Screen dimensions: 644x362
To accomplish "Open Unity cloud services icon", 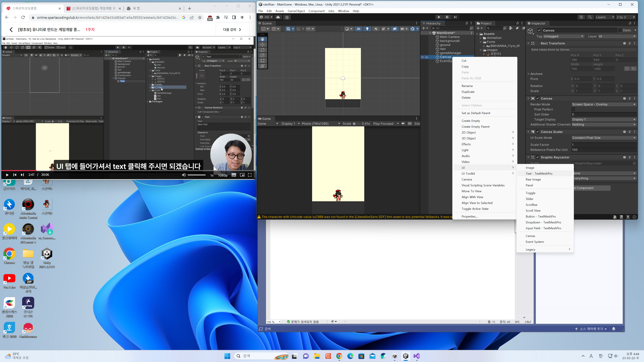I will [278, 17].
